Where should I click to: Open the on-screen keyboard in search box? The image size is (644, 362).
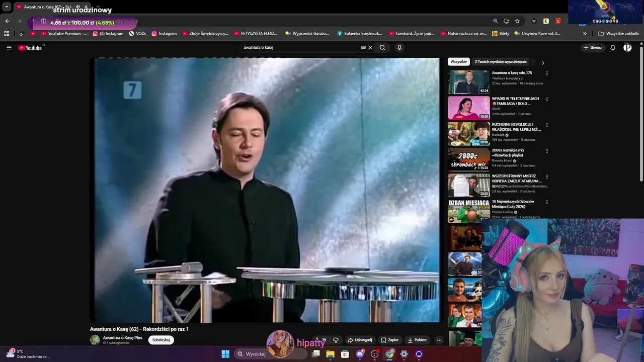coord(363,48)
